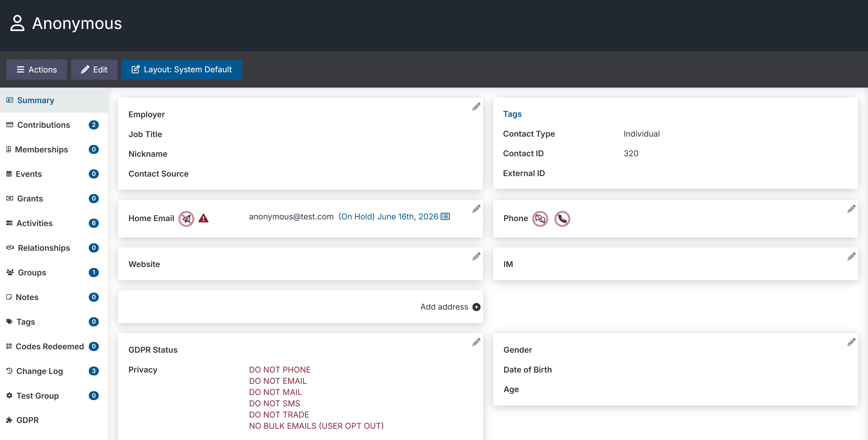
Task: Click the Edit contact button
Action: click(x=94, y=69)
